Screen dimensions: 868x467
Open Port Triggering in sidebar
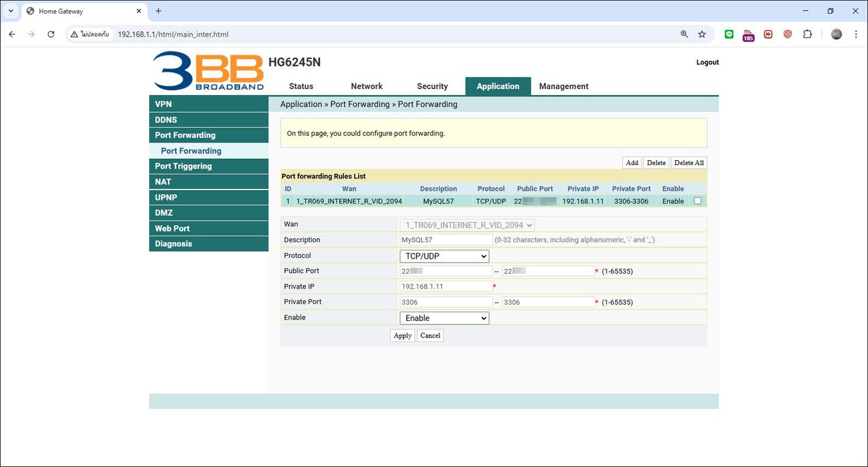209,166
